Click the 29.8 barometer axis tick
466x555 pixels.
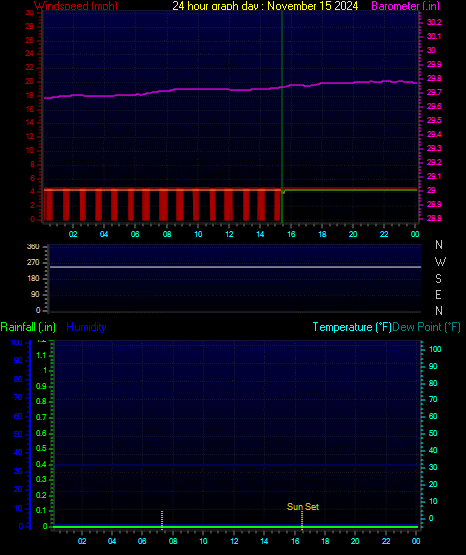pyautogui.click(x=434, y=78)
